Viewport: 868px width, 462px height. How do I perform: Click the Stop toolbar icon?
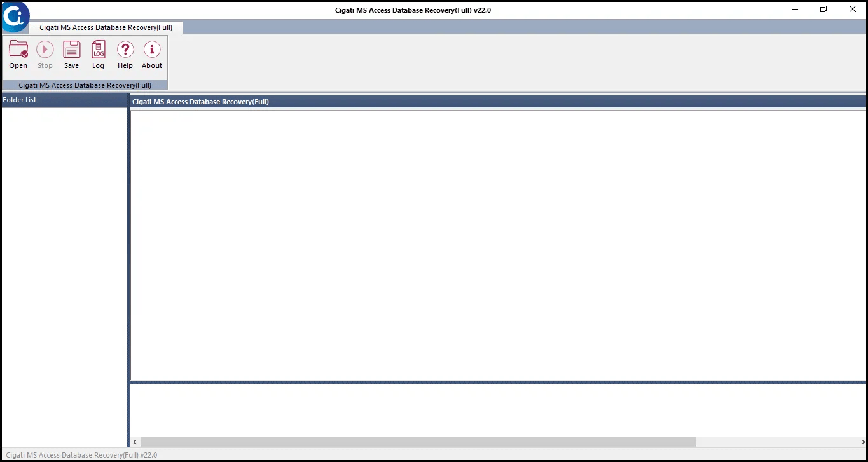(x=45, y=50)
